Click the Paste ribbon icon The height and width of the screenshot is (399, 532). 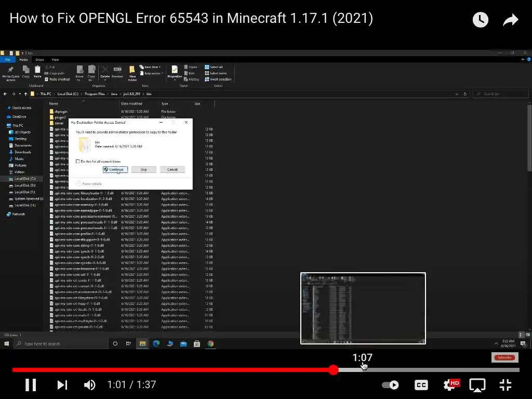click(x=37, y=72)
